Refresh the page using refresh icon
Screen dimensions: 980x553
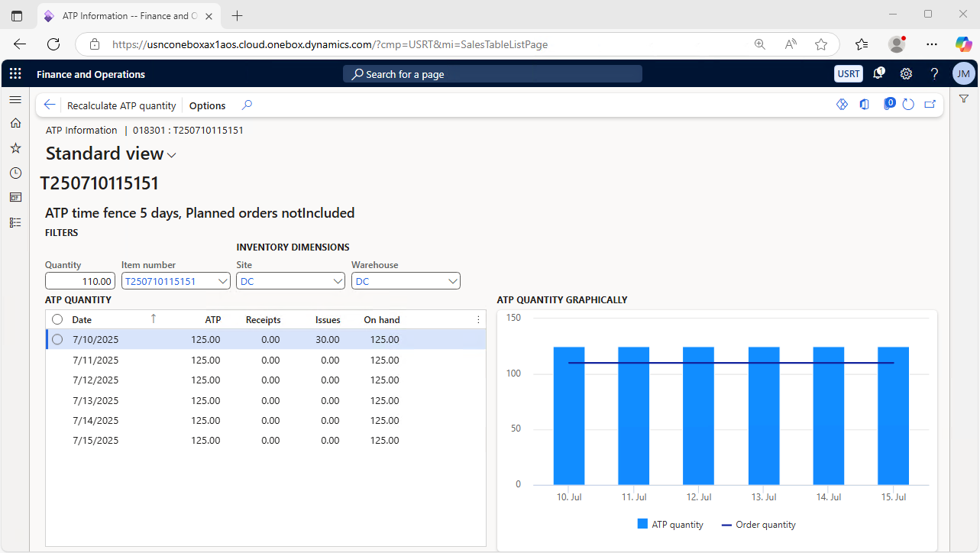pyautogui.click(x=908, y=105)
